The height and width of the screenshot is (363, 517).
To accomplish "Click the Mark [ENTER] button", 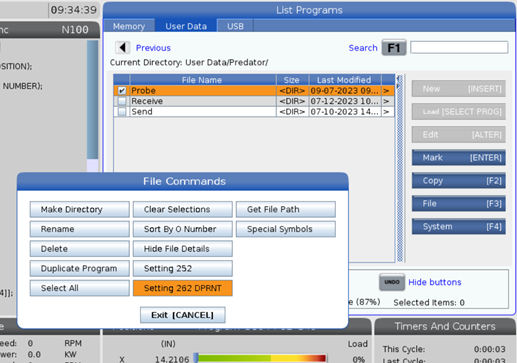I will point(459,157).
